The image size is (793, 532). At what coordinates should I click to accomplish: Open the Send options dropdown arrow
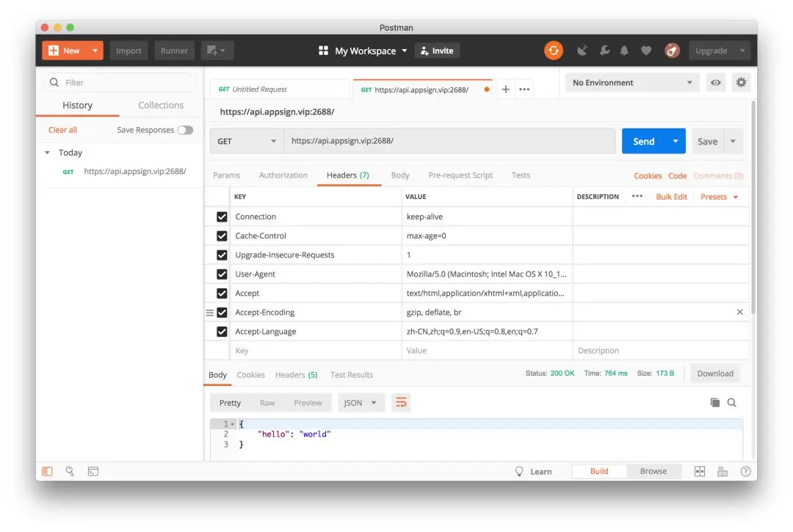(x=676, y=141)
